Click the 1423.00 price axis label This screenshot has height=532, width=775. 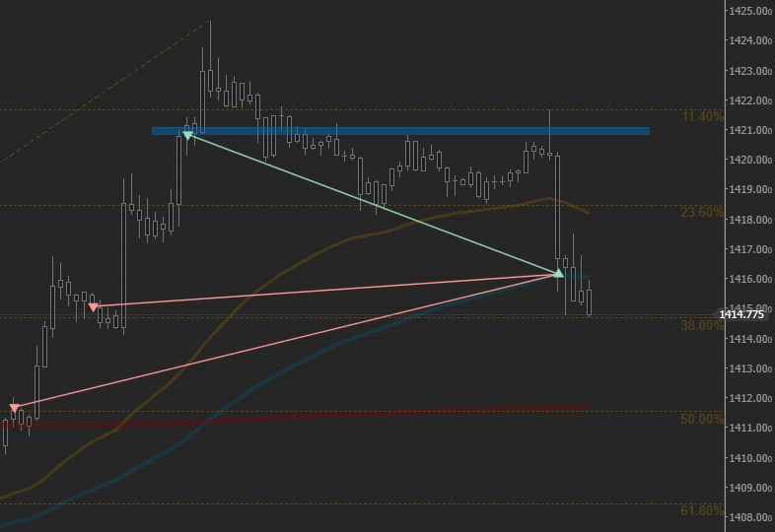point(750,71)
